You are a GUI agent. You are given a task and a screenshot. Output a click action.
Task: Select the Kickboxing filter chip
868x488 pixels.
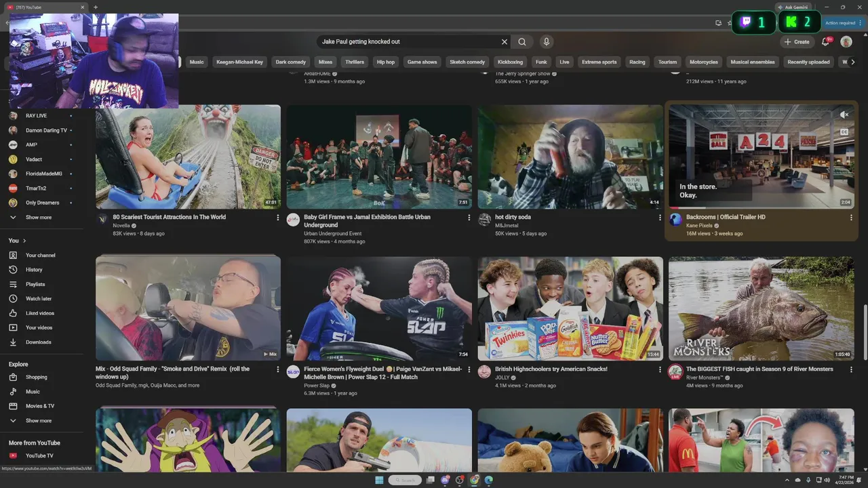510,62
